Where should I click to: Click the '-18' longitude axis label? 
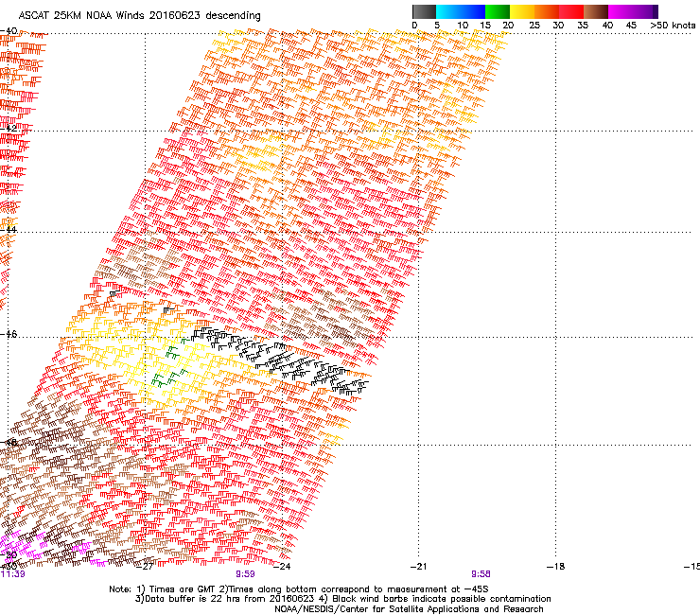(556, 567)
